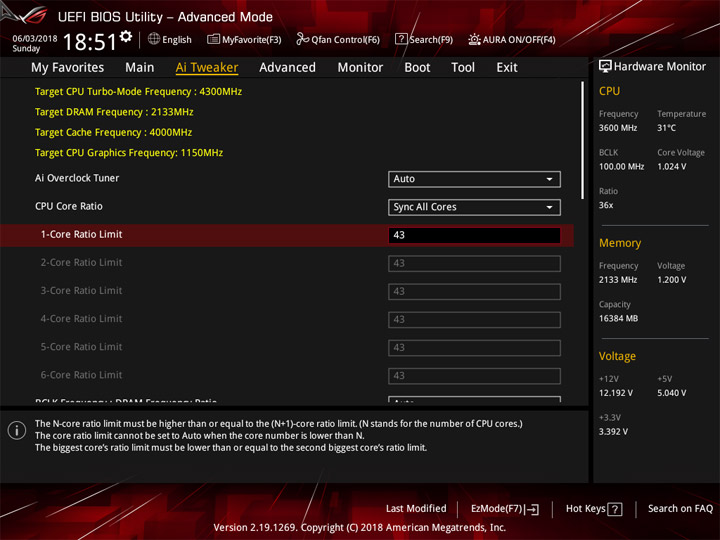Click the Last Modified button
720x540 pixels.
(x=416, y=508)
